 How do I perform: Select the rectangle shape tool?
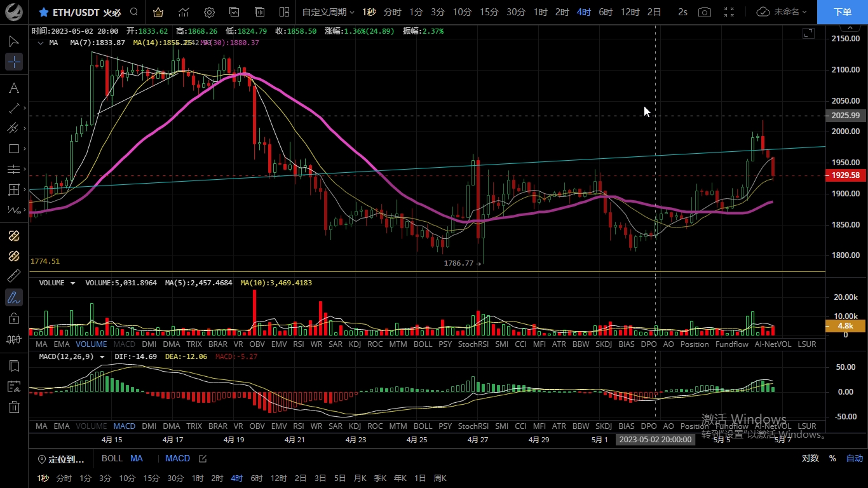(x=14, y=149)
